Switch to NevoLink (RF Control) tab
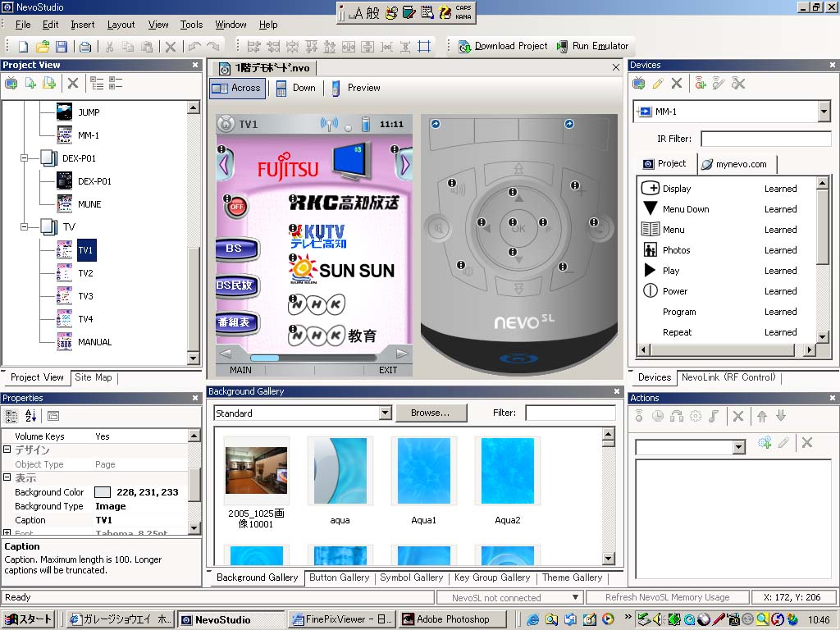 point(728,377)
